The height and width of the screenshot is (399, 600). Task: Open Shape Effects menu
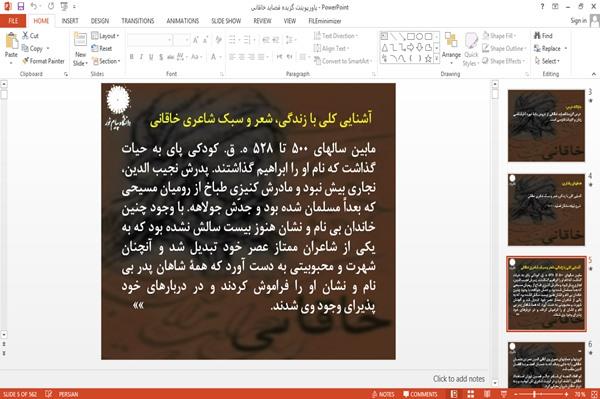pyautogui.click(x=504, y=61)
